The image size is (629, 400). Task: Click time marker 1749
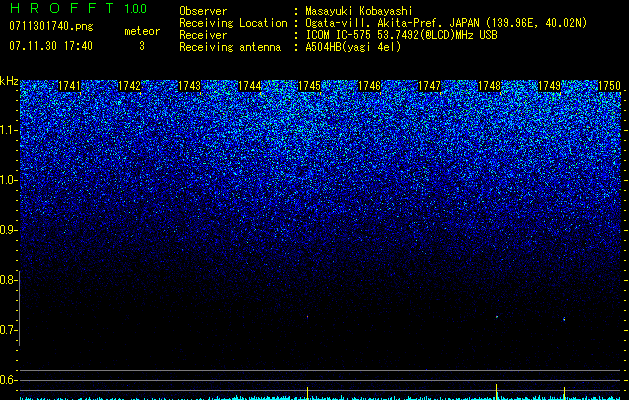549,86
